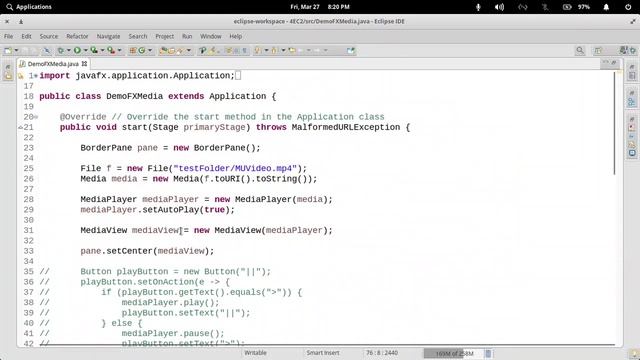Collapse the start method at line 20
The height and width of the screenshot is (360, 640).
click(36, 117)
